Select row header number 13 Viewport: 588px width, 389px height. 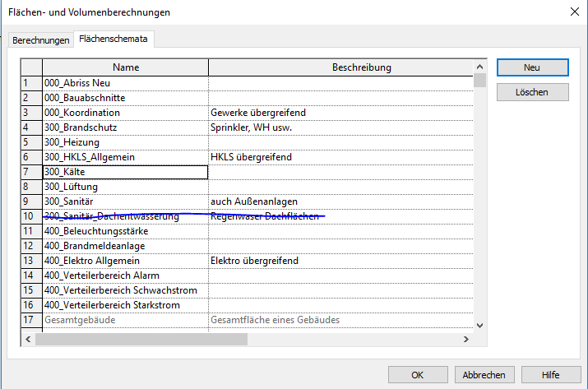(30, 261)
